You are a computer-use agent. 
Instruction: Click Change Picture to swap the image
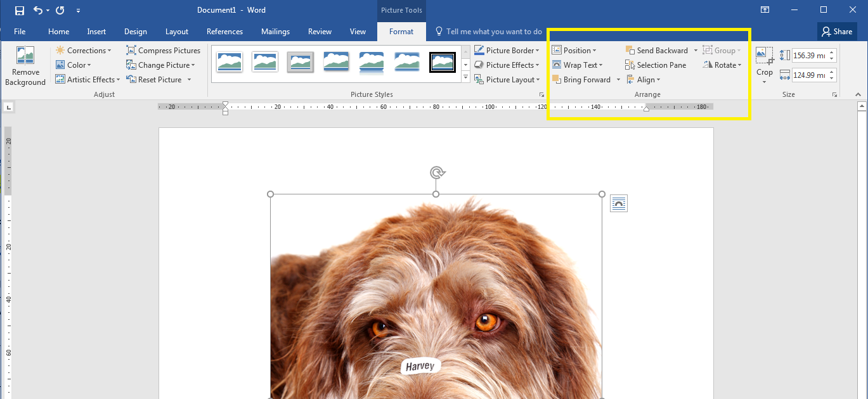pos(161,65)
